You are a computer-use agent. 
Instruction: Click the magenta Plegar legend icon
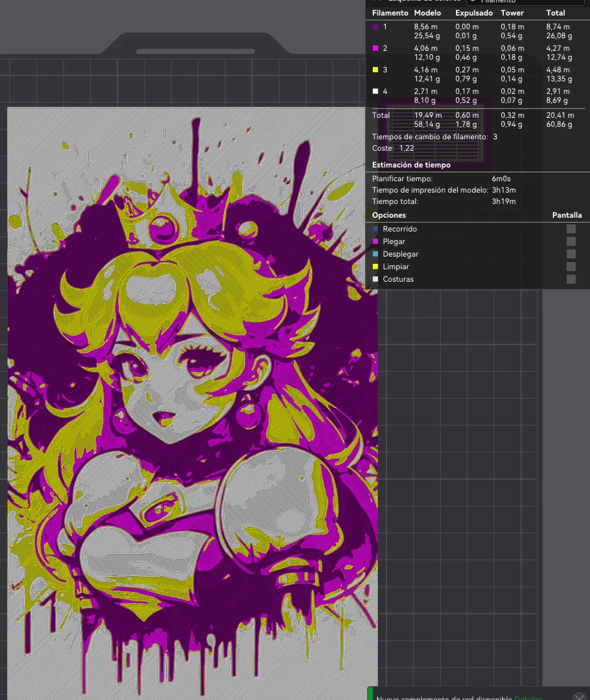click(375, 241)
